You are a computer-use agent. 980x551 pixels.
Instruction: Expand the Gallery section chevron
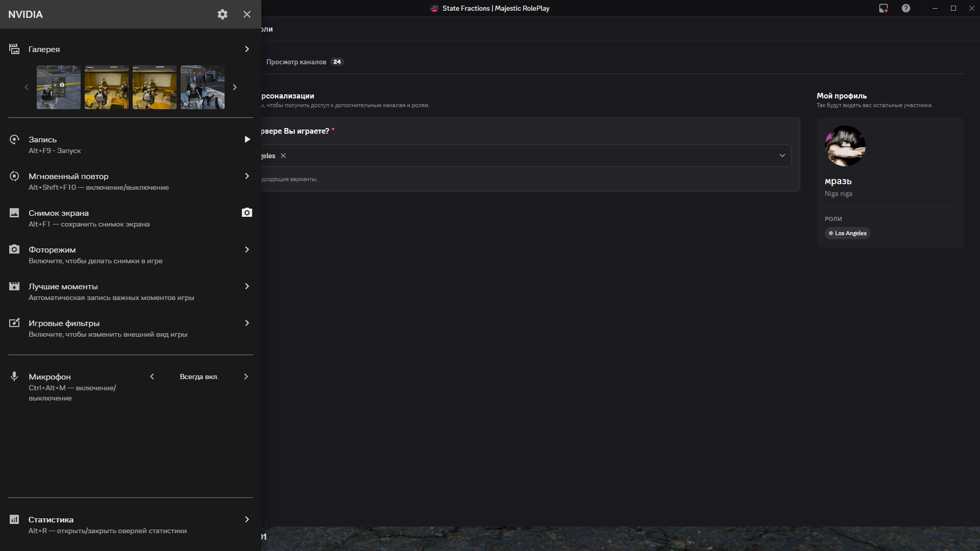click(247, 49)
